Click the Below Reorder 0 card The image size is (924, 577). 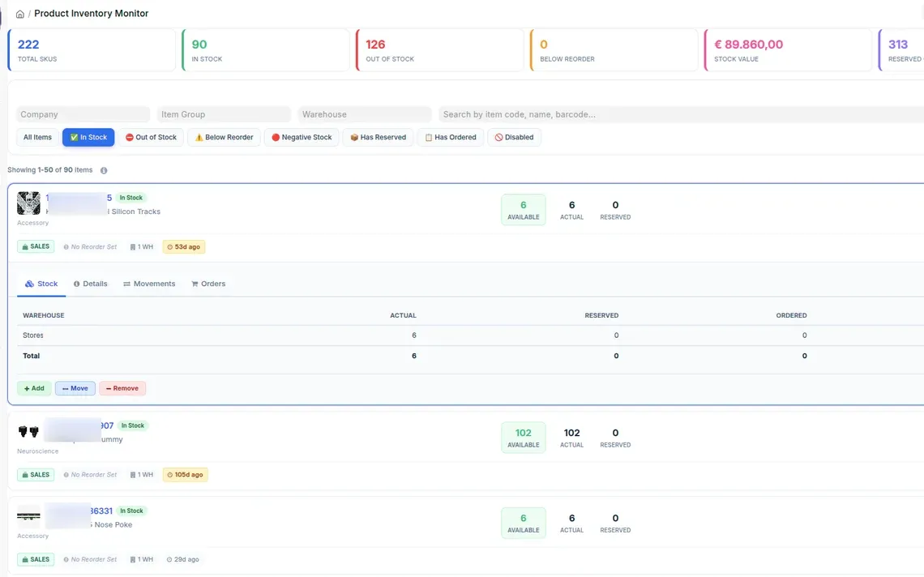(x=614, y=50)
